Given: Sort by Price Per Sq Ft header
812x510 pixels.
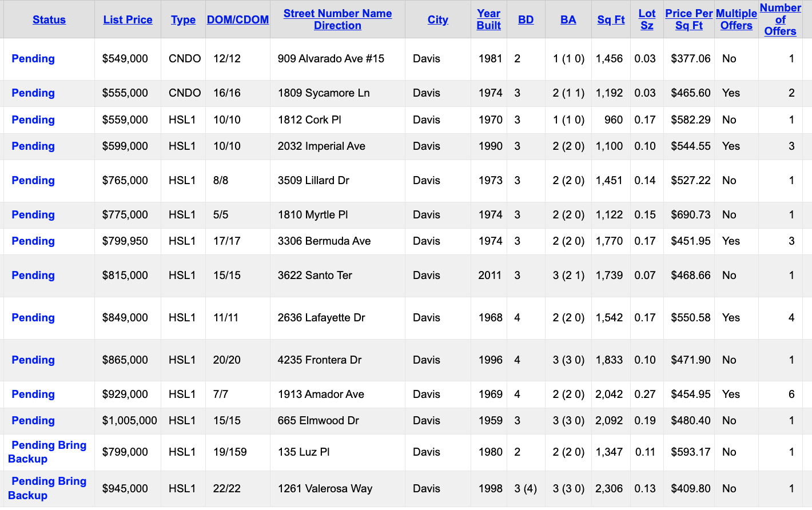Looking at the screenshot, I should click(689, 19).
